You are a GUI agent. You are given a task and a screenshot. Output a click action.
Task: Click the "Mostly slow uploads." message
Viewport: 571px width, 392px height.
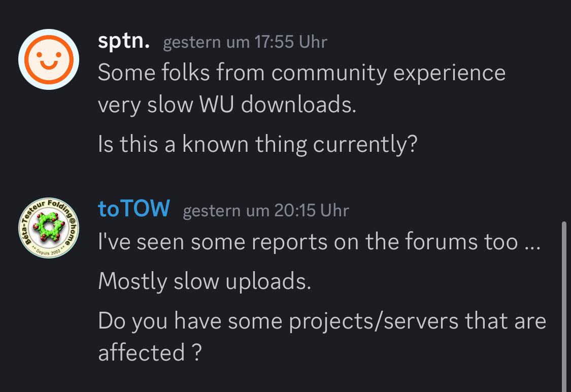205,282
